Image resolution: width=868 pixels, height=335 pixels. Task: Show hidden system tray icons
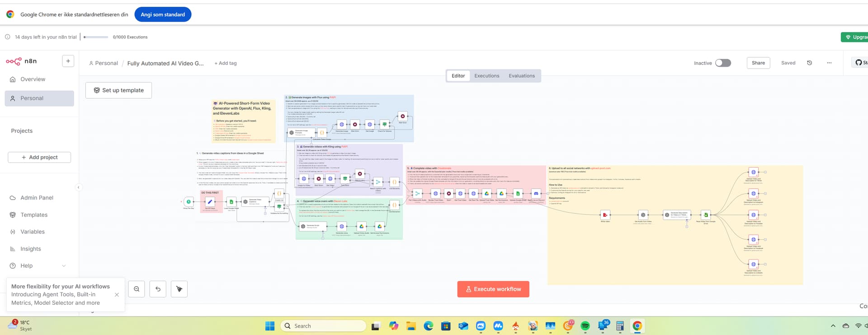click(833, 326)
